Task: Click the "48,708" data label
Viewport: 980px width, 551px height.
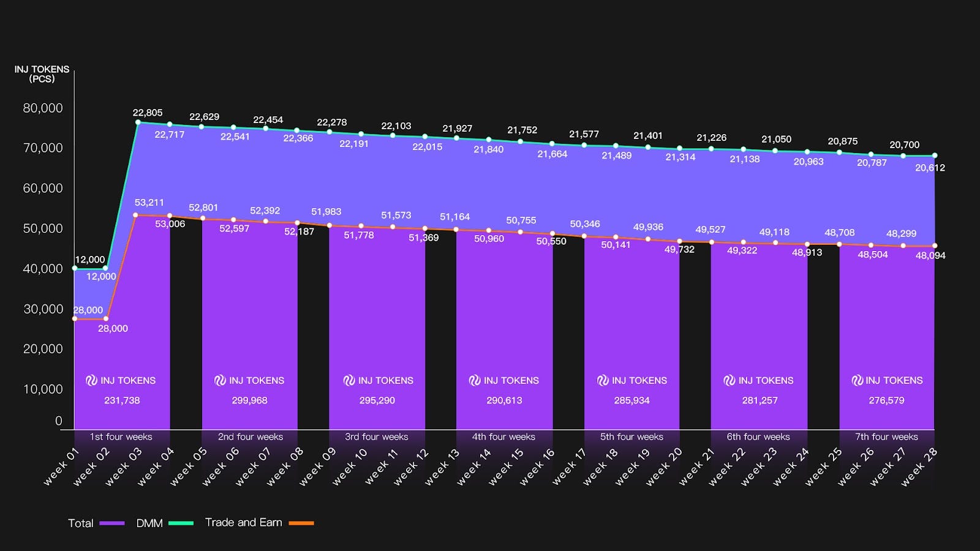Action: pyautogui.click(x=840, y=233)
